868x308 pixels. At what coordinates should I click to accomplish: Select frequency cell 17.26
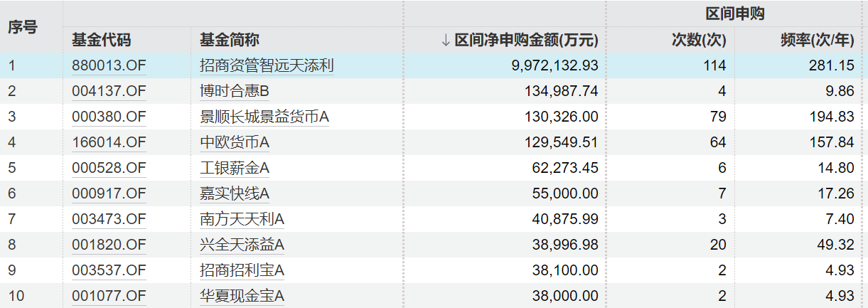click(x=837, y=193)
